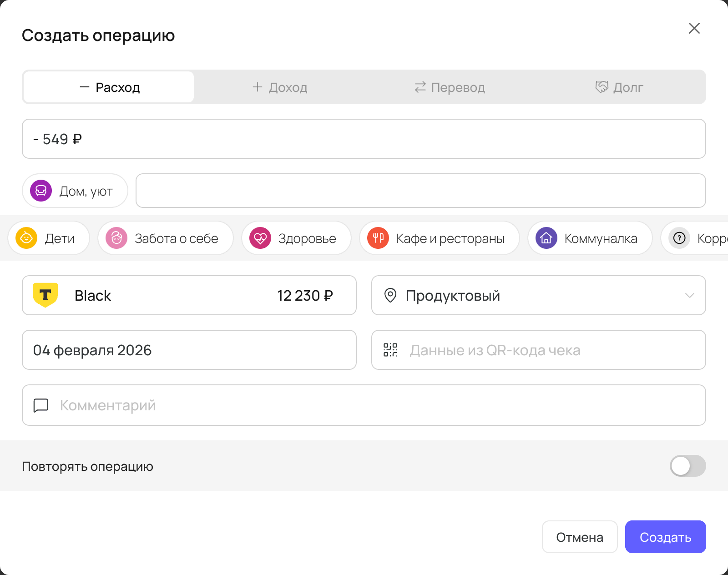
Task: Select the 'Доход' tab
Action: (x=279, y=87)
